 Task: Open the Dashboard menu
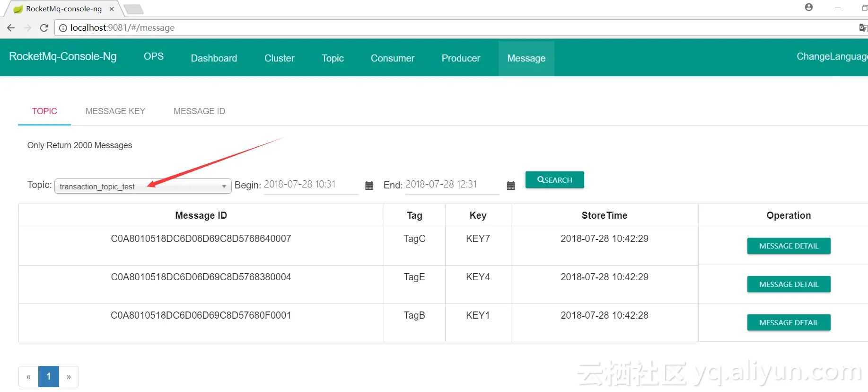coord(214,58)
